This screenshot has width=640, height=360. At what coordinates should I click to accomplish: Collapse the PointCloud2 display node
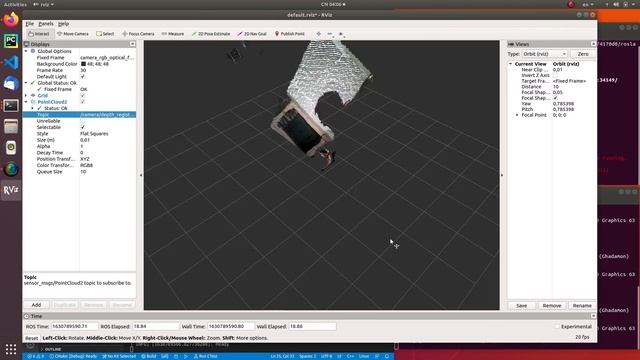[26, 102]
